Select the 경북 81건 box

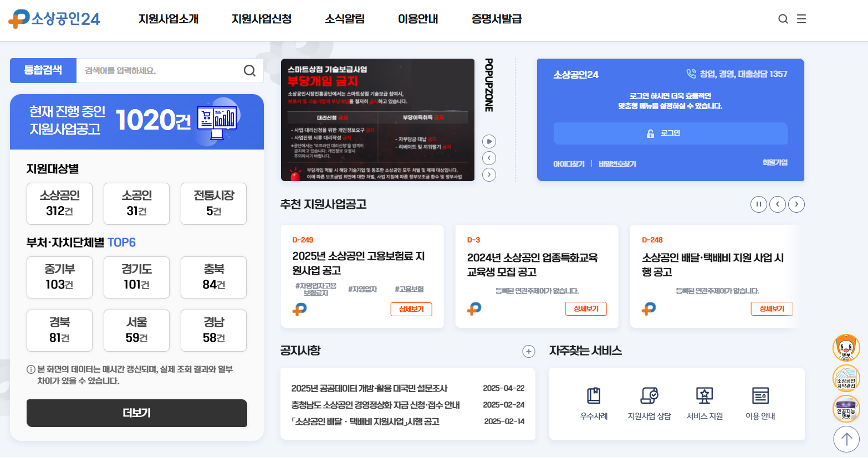(x=59, y=330)
